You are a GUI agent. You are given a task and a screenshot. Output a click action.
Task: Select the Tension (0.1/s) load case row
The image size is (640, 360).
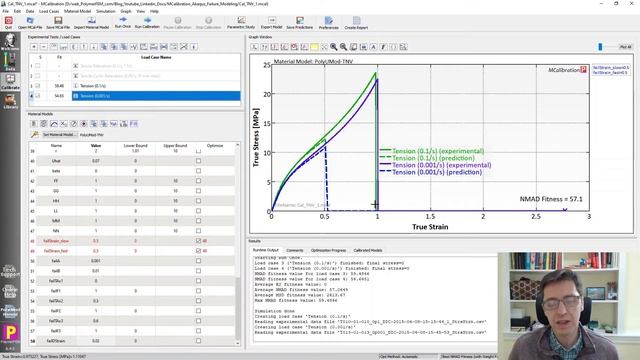tap(156, 86)
